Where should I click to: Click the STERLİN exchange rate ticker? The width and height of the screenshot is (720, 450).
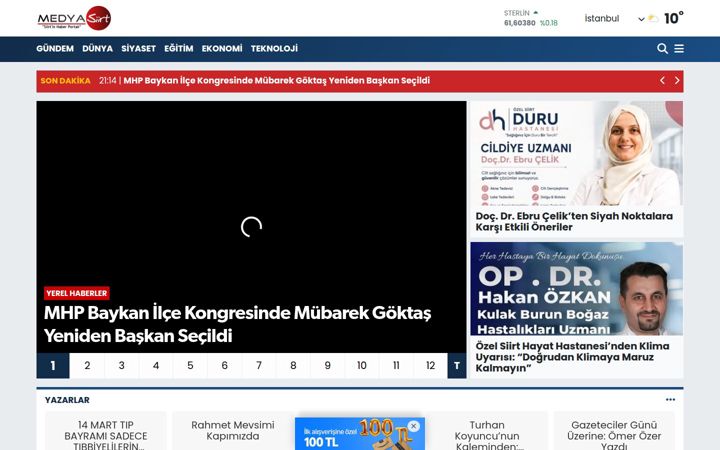(530, 18)
